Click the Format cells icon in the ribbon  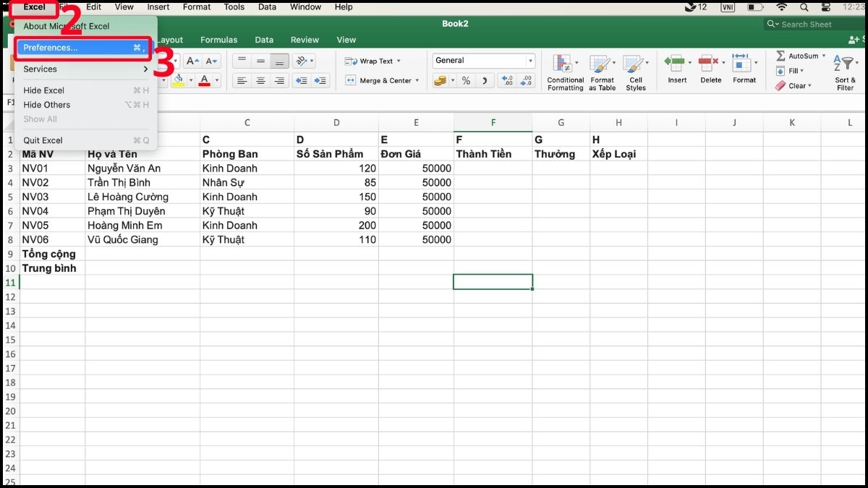(741, 63)
